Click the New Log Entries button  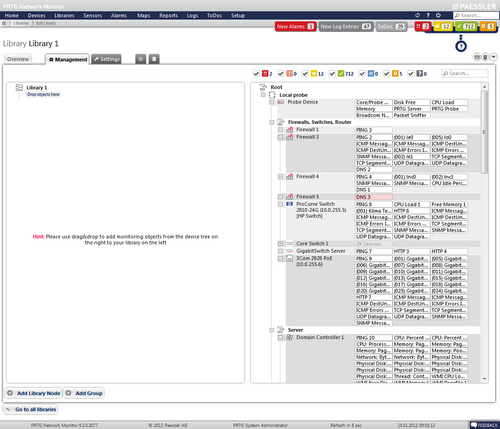click(346, 26)
